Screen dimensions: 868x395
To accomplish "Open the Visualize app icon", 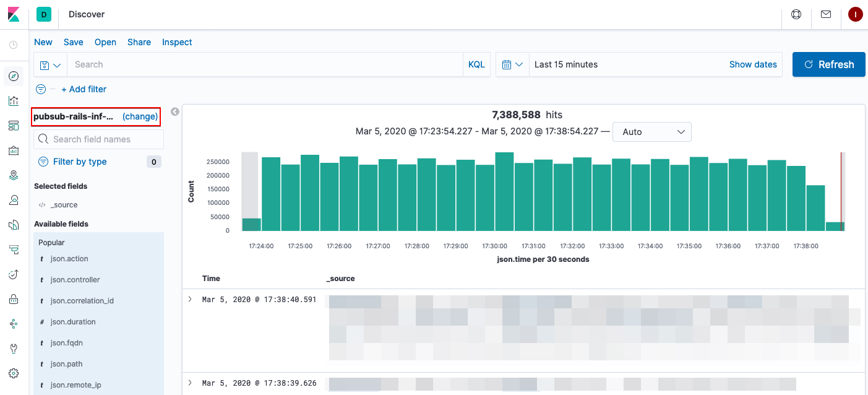I will tap(14, 100).
